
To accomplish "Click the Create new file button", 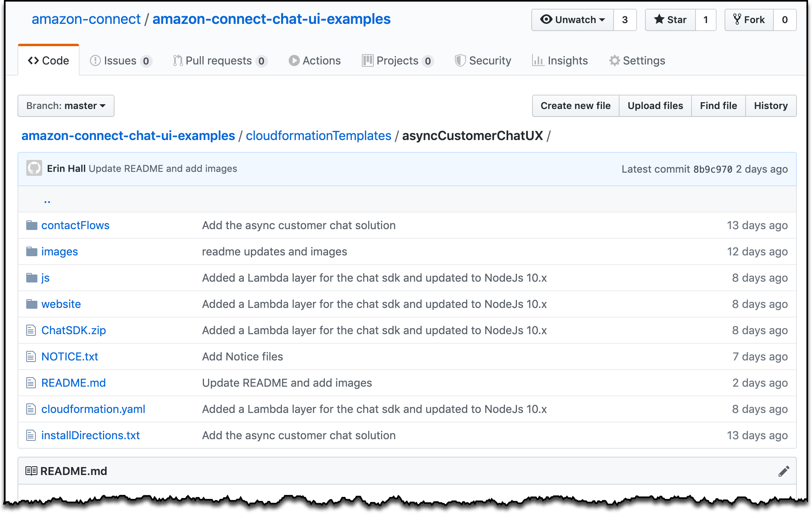I will 575,106.
